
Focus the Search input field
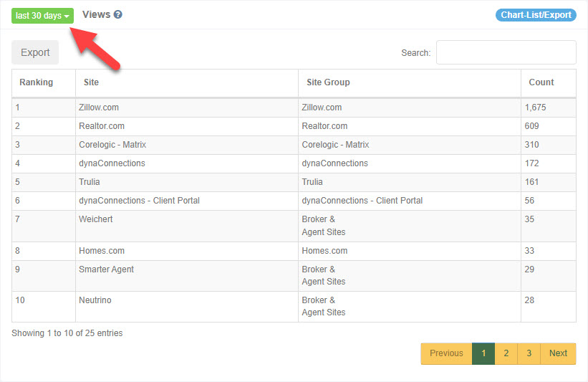tap(506, 52)
